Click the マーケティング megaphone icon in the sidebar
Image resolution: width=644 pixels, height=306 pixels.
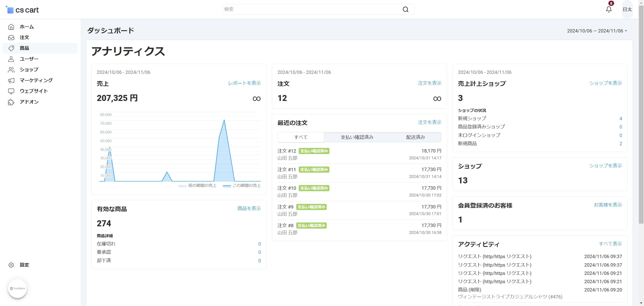point(11,80)
